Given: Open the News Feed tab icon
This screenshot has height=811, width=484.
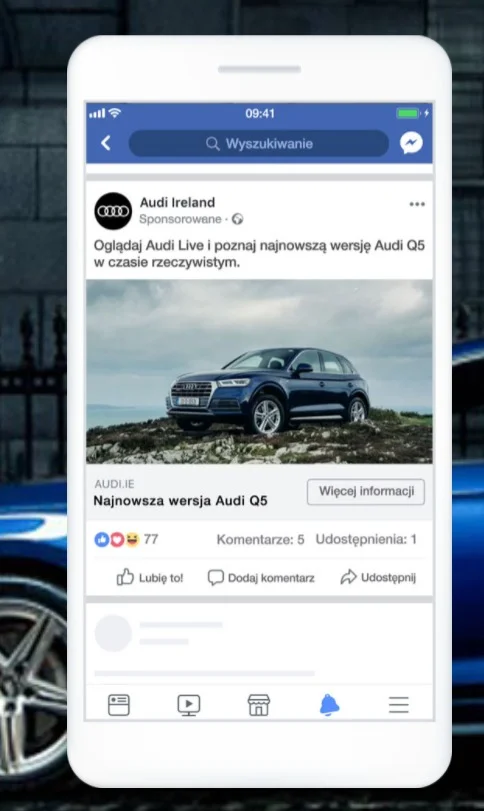Looking at the screenshot, I should tap(118, 705).
